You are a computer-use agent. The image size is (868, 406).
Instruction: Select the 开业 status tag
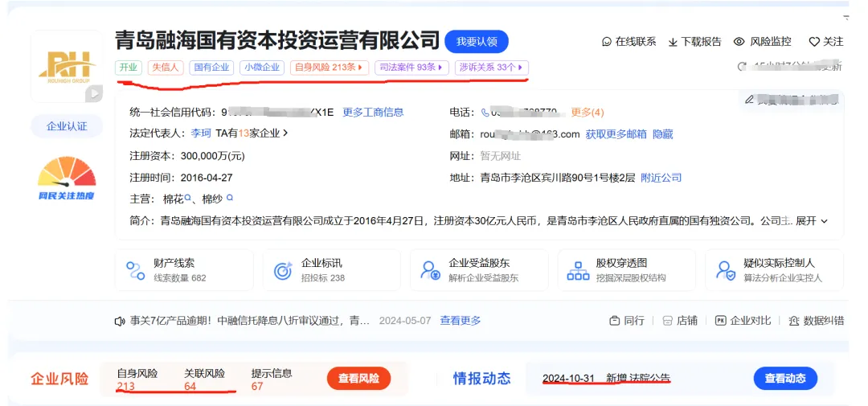click(129, 68)
